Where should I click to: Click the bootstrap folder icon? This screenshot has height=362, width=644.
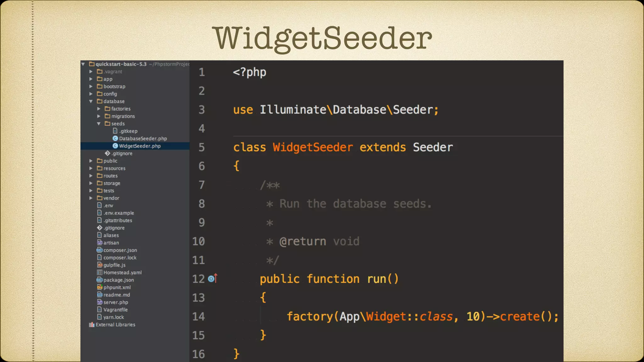pyautogui.click(x=100, y=86)
